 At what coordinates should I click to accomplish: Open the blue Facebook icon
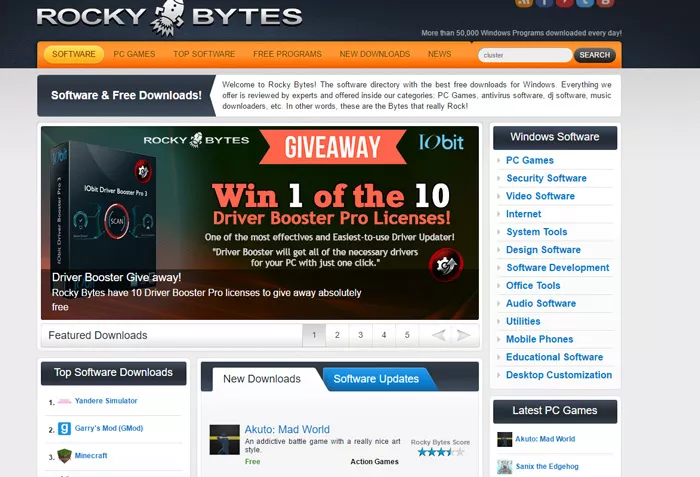(544, 3)
